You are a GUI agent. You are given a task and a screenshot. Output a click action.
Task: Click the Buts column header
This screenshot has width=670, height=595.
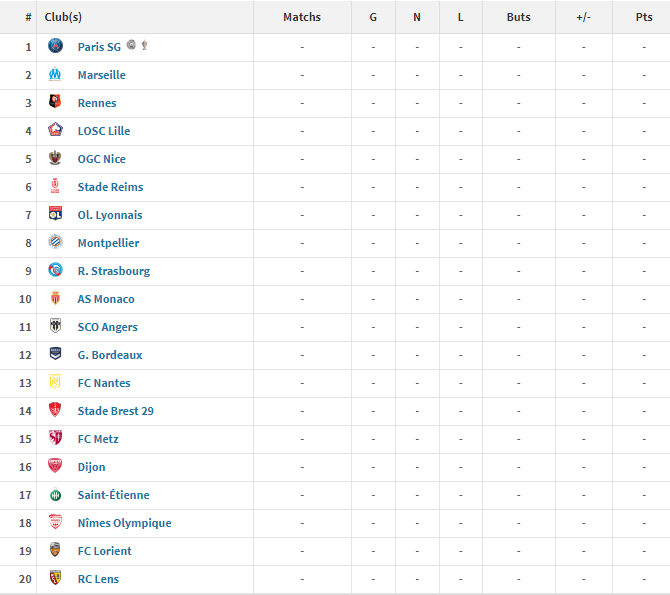519,17
